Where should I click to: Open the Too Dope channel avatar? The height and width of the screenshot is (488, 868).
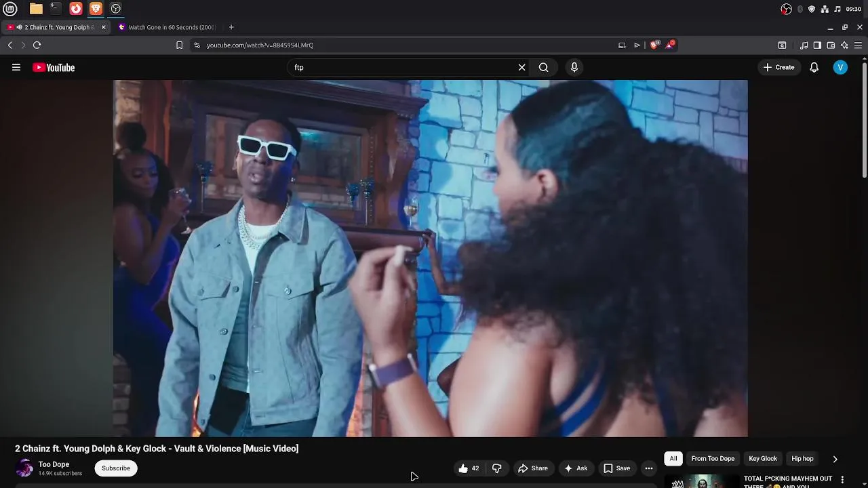(x=24, y=468)
